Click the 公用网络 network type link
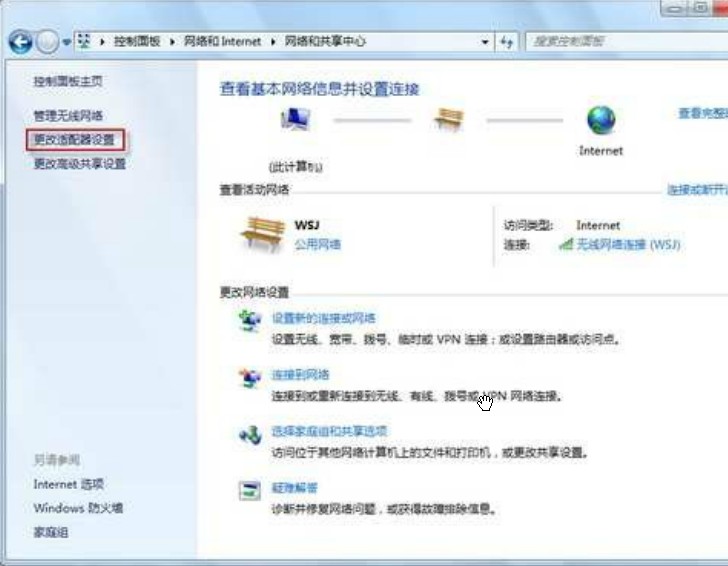The width and height of the screenshot is (728, 566). tap(318, 244)
